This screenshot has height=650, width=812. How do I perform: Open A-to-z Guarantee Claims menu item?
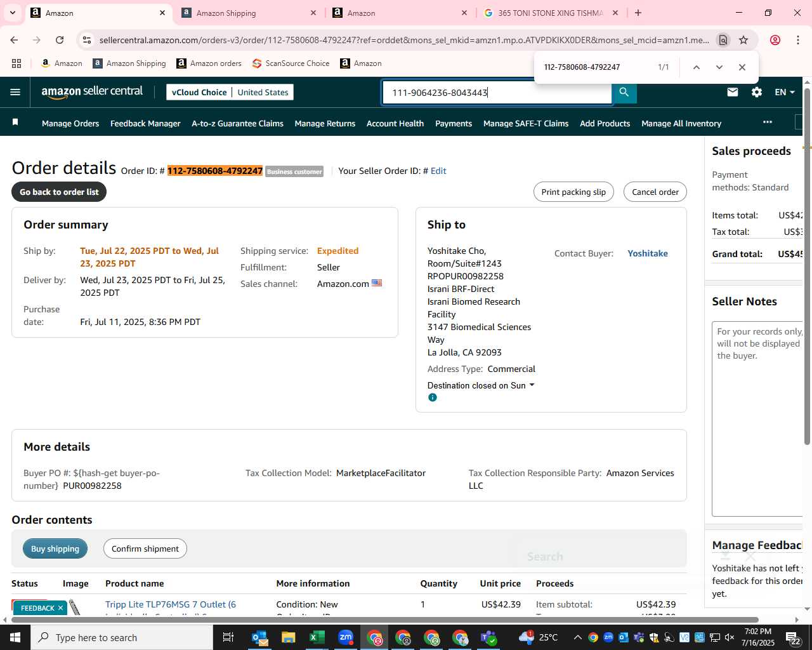[237, 123]
